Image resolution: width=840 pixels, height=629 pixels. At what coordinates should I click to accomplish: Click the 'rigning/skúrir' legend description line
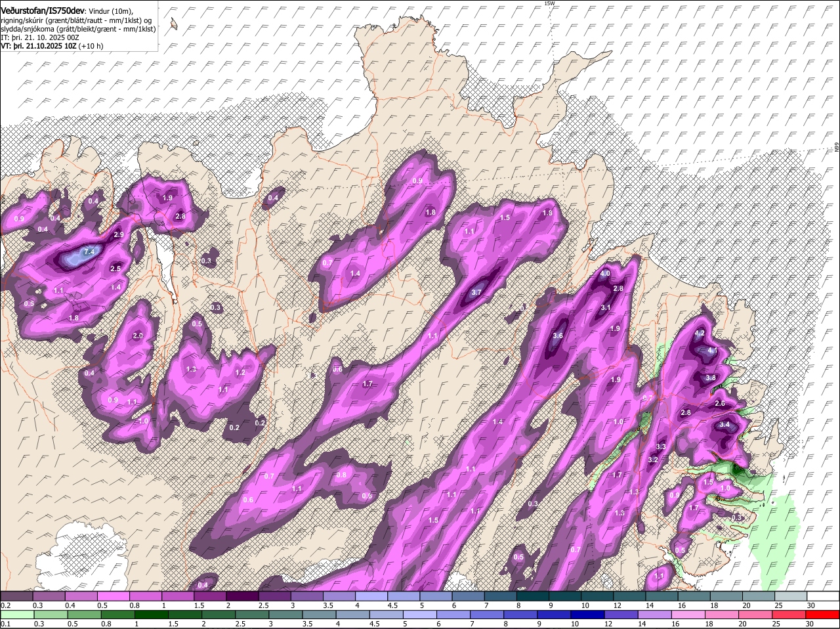[x=77, y=20]
